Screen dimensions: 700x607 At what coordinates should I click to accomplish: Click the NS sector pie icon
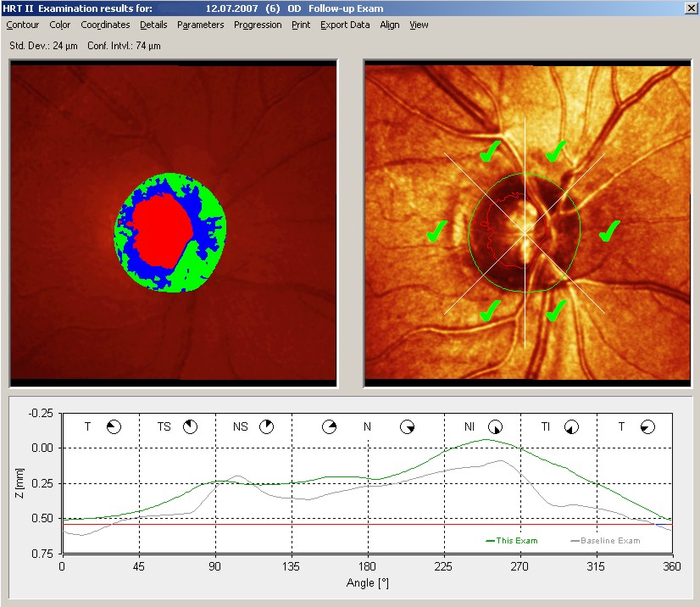point(267,426)
